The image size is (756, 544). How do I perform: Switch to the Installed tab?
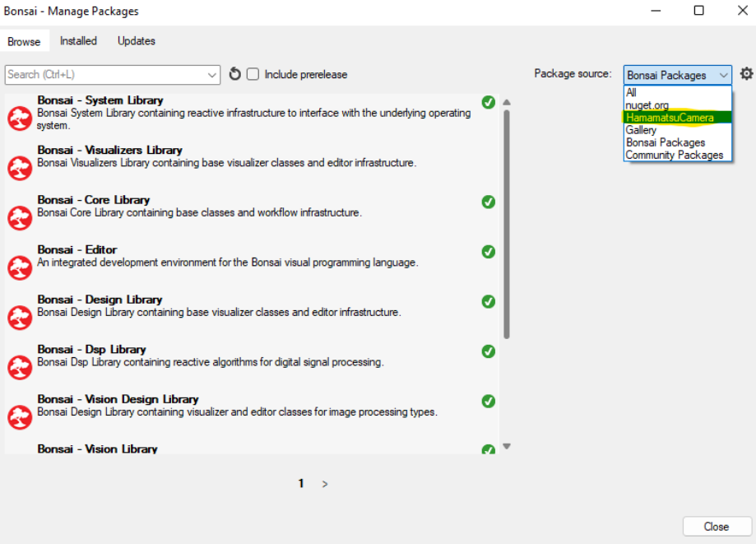(78, 40)
